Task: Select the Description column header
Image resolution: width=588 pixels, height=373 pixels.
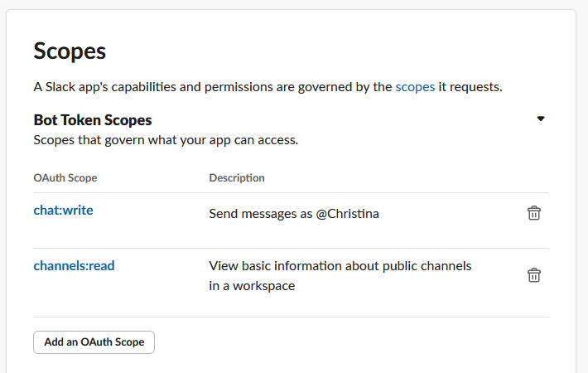Action: tap(237, 177)
